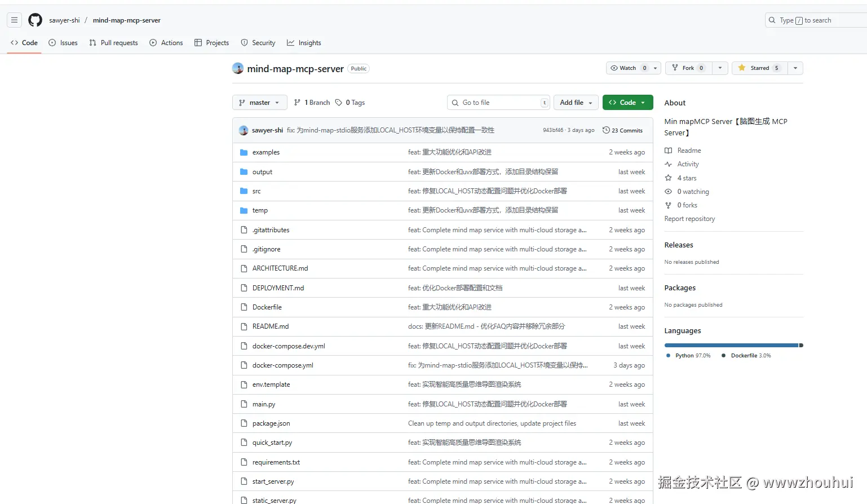Viewport: 867px width, 504px height.
Task: Click Report repository link
Action: tap(689, 219)
